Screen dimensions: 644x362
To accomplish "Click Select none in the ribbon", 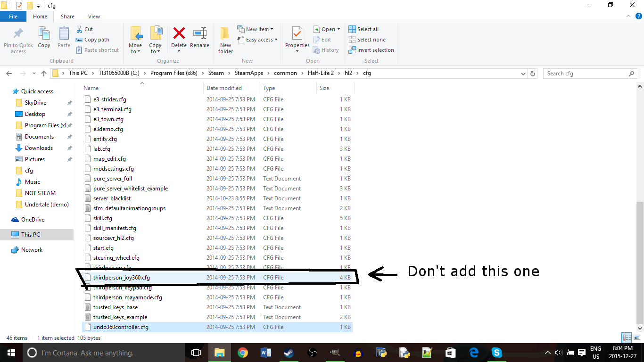I will coord(367,40).
